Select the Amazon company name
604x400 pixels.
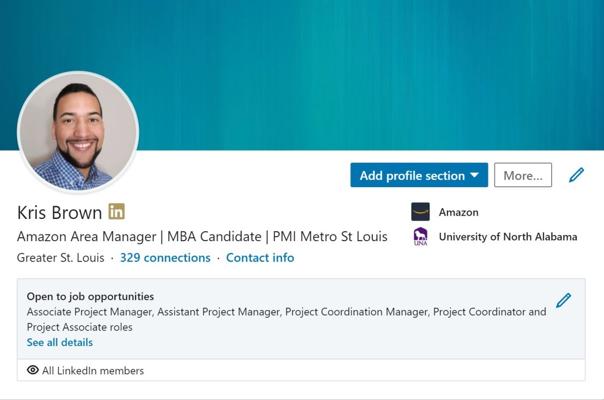[x=458, y=212]
